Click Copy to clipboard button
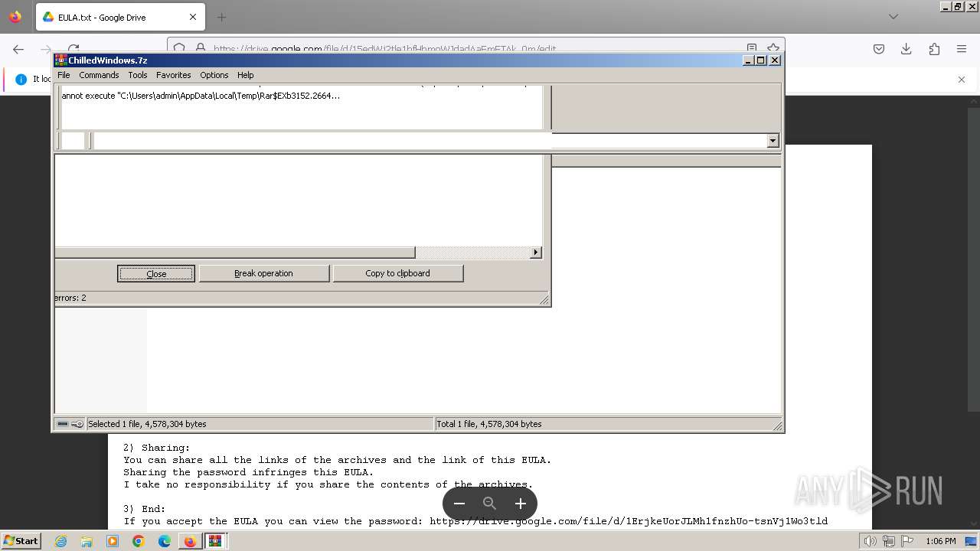Screen dimensions: 980x551 [398, 273]
